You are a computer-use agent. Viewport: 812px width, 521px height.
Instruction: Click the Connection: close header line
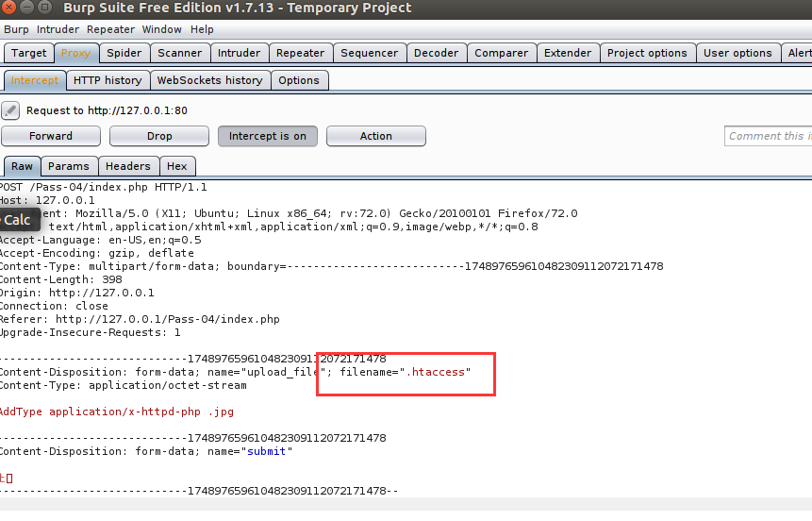(x=54, y=307)
